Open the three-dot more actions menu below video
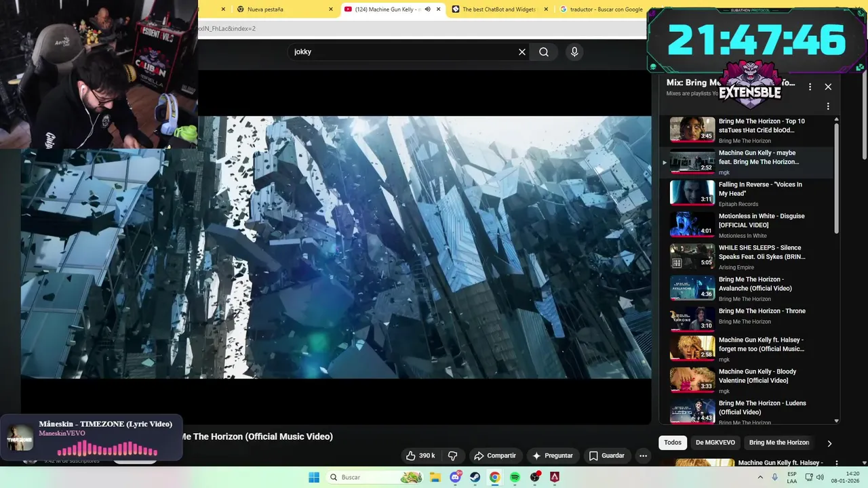The height and width of the screenshot is (488, 868). [643, 455]
